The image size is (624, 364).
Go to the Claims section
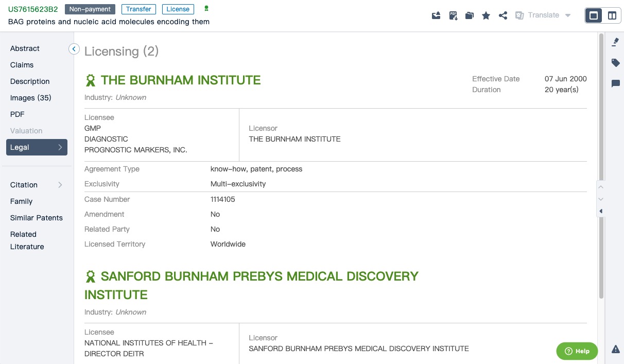pos(22,65)
